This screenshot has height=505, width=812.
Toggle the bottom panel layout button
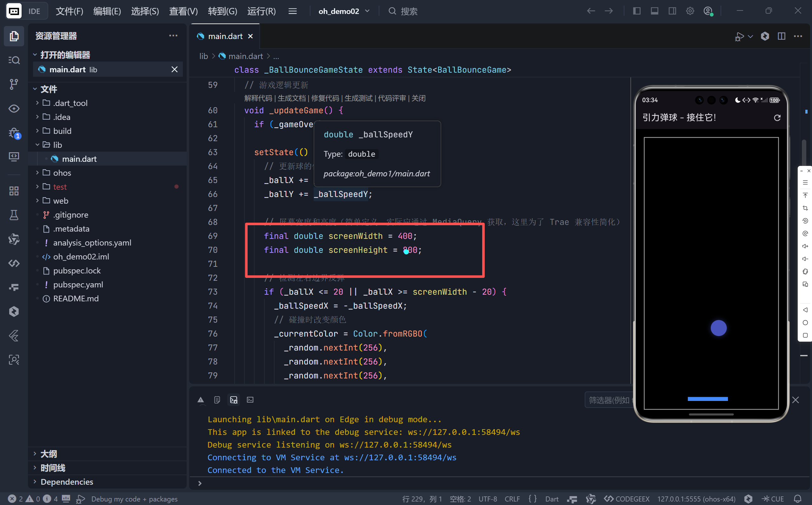click(x=655, y=11)
